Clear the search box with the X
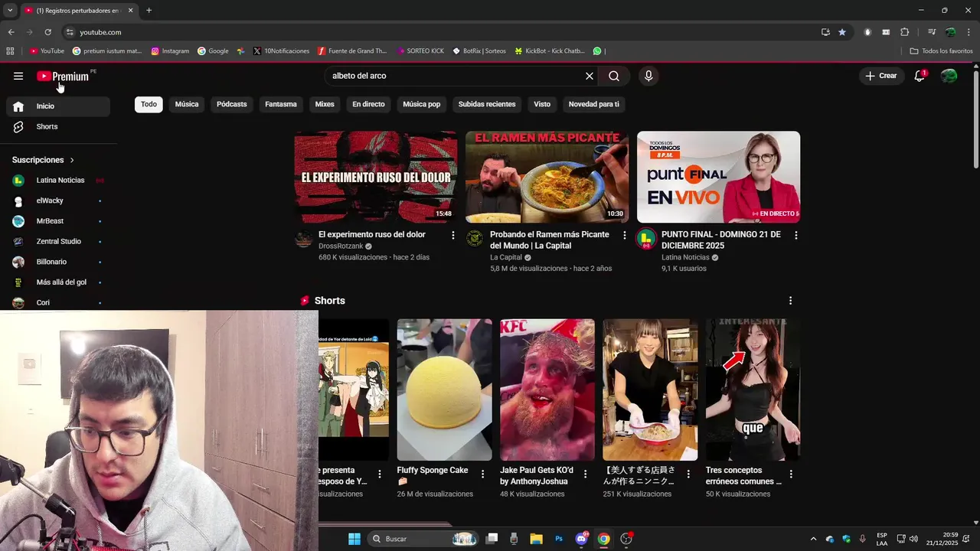Image resolution: width=980 pixels, height=551 pixels. point(590,76)
